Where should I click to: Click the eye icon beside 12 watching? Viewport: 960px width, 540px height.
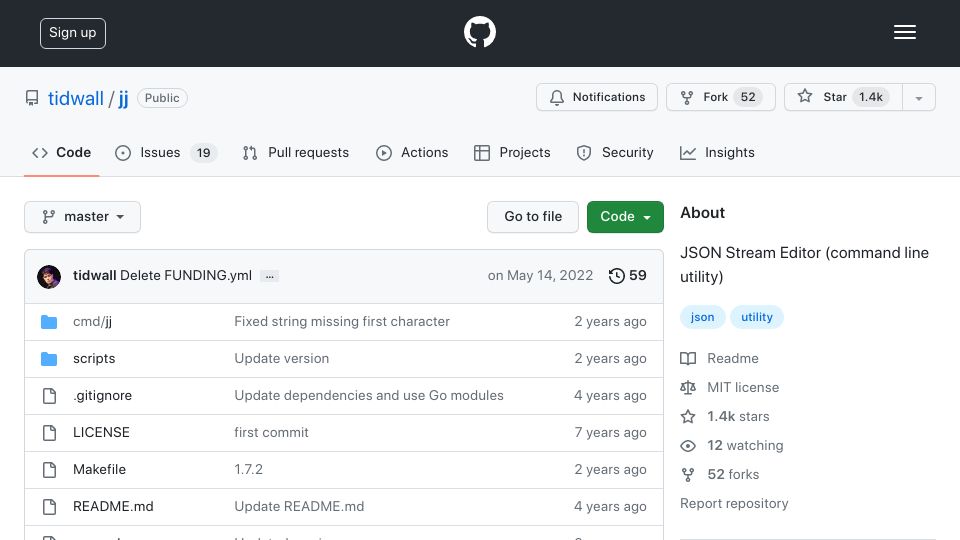(x=688, y=446)
